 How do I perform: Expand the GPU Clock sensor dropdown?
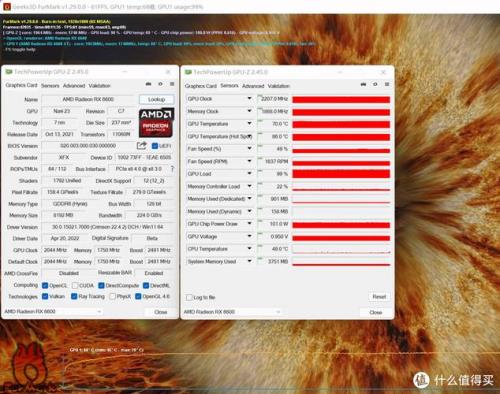(249, 98)
